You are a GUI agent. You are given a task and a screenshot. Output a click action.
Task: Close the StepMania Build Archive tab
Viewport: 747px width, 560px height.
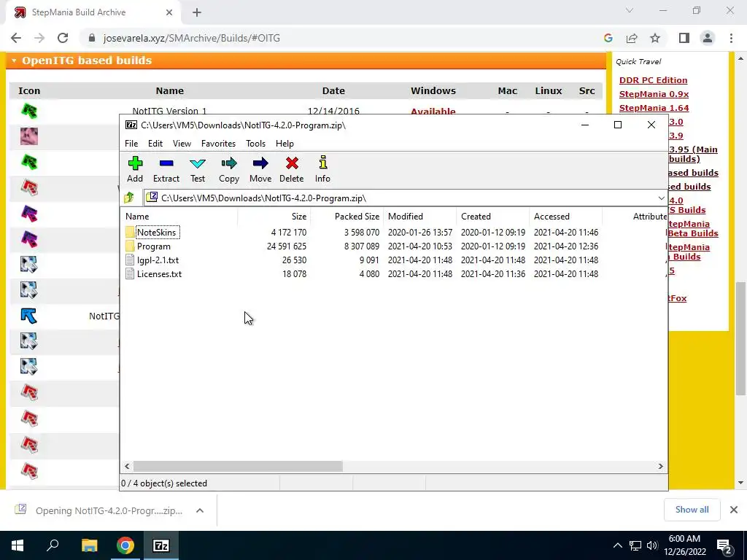tap(169, 12)
